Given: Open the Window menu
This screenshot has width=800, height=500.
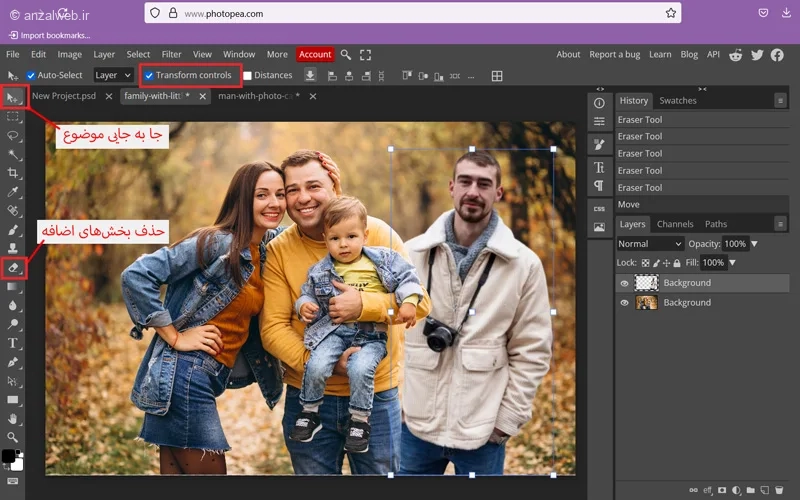Looking at the screenshot, I should 239,54.
